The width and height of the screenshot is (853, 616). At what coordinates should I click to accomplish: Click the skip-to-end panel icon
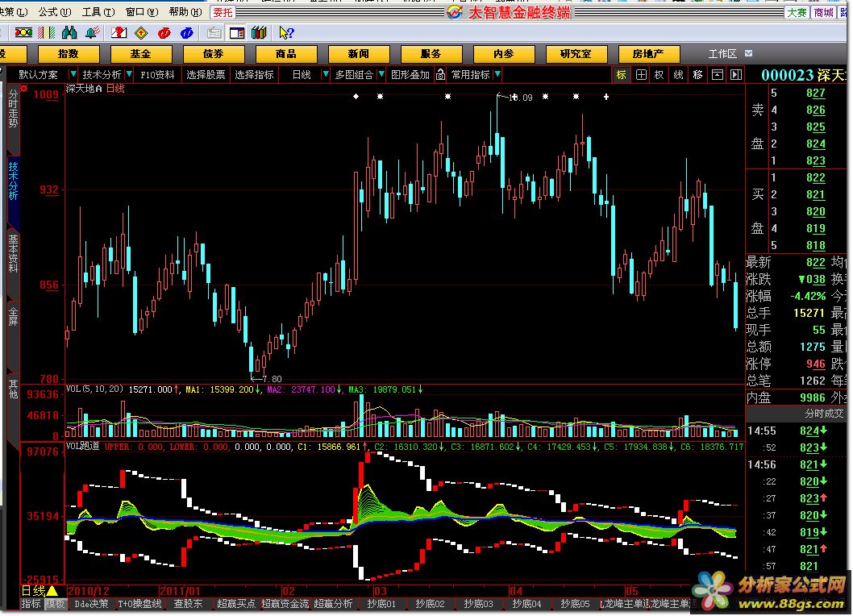pyautogui.click(x=735, y=74)
